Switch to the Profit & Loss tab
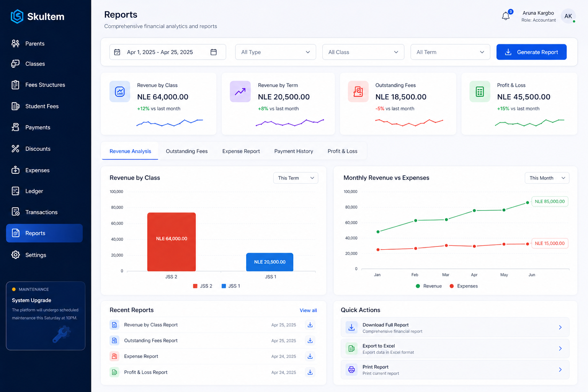 pos(343,151)
